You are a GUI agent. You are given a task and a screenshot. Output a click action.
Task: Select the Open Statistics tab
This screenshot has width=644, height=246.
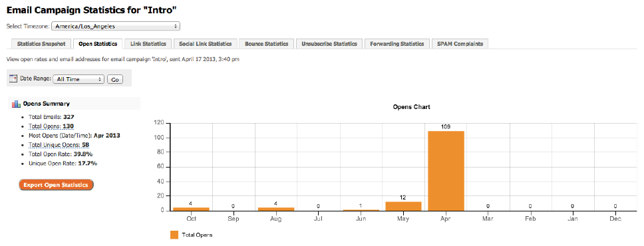[98, 44]
